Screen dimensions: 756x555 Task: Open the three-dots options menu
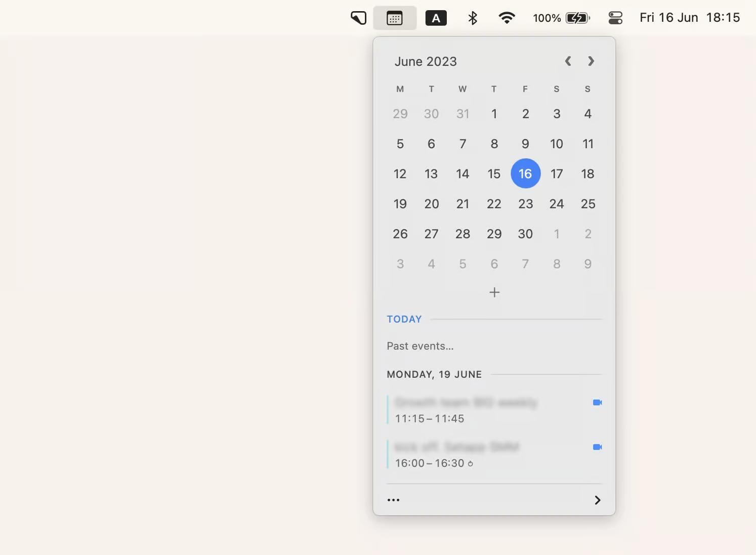393,500
